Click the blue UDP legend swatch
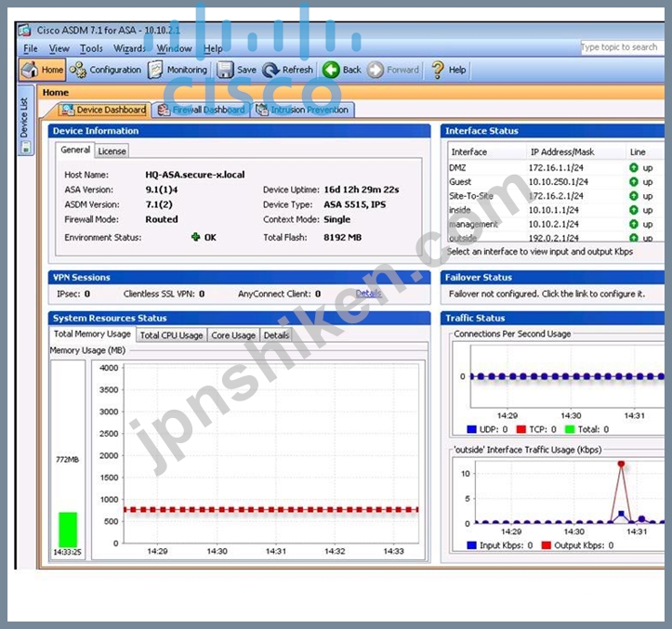The height and width of the screenshot is (629, 672). click(x=471, y=429)
